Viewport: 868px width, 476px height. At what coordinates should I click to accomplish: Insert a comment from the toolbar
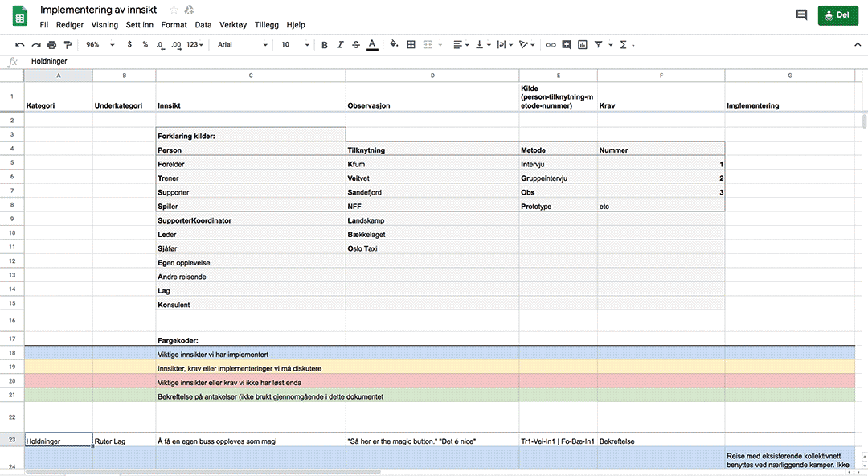pyautogui.click(x=567, y=45)
